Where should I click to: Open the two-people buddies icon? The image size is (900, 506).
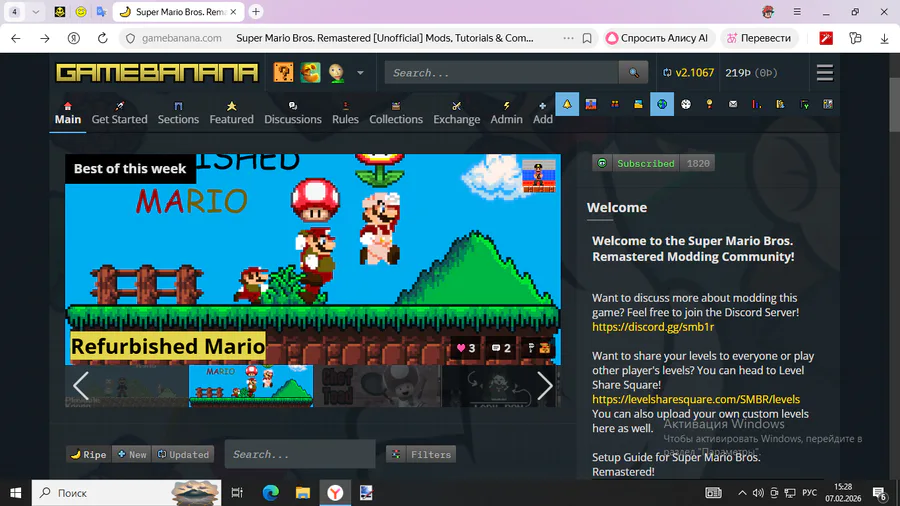click(615, 104)
